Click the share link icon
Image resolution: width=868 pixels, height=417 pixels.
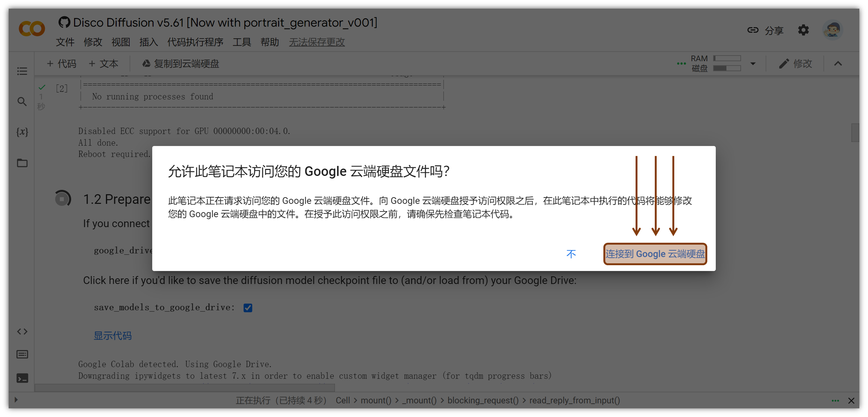[x=753, y=30]
